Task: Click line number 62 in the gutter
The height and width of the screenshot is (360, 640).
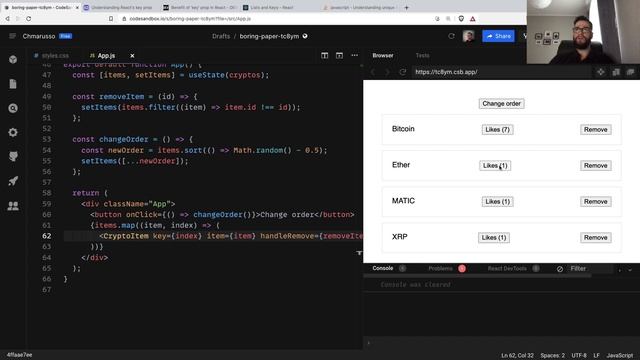Action: [x=47, y=236]
